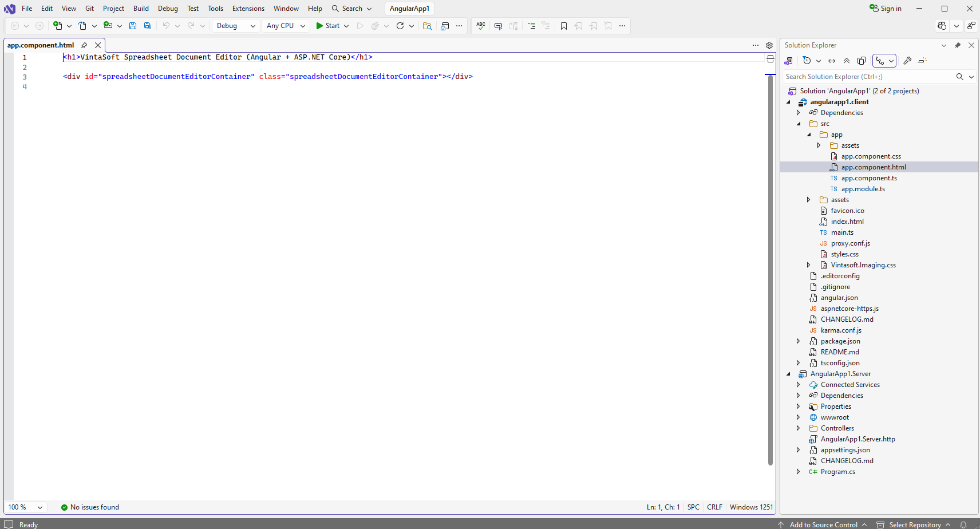Open the Debug configuration dropdown
980x529 pixels.
coord(236,26)
